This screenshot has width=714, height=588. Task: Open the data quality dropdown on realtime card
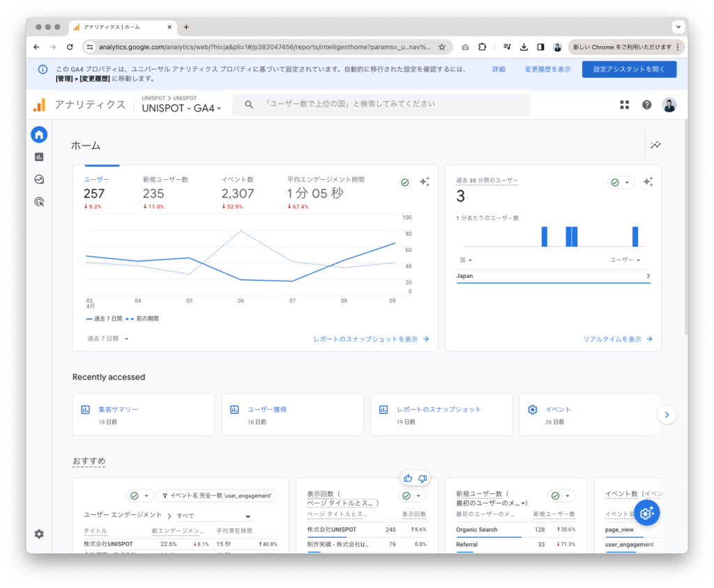(621, 183)
